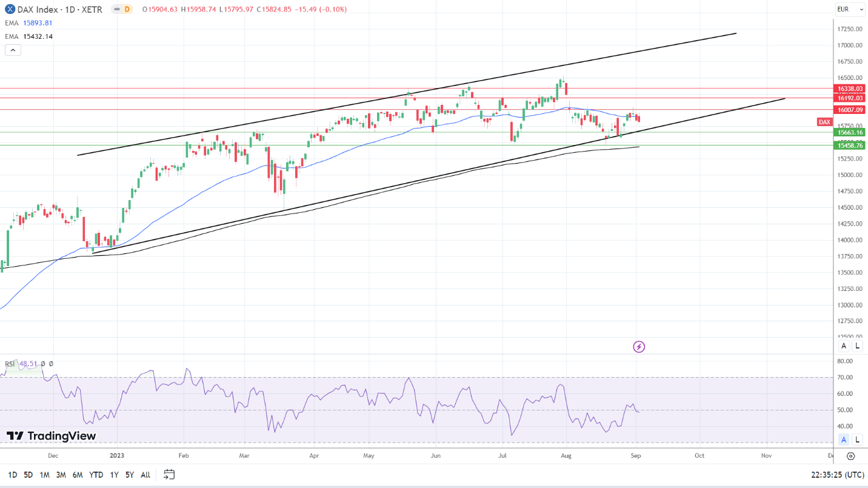Toggle log scale L on RSI pane

pos(857,440)
